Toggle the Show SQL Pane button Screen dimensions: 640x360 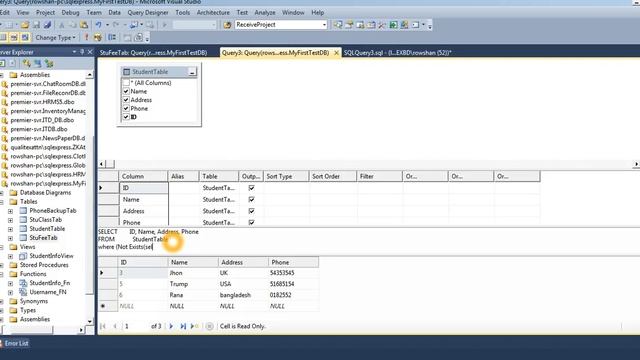coord(14,38)
